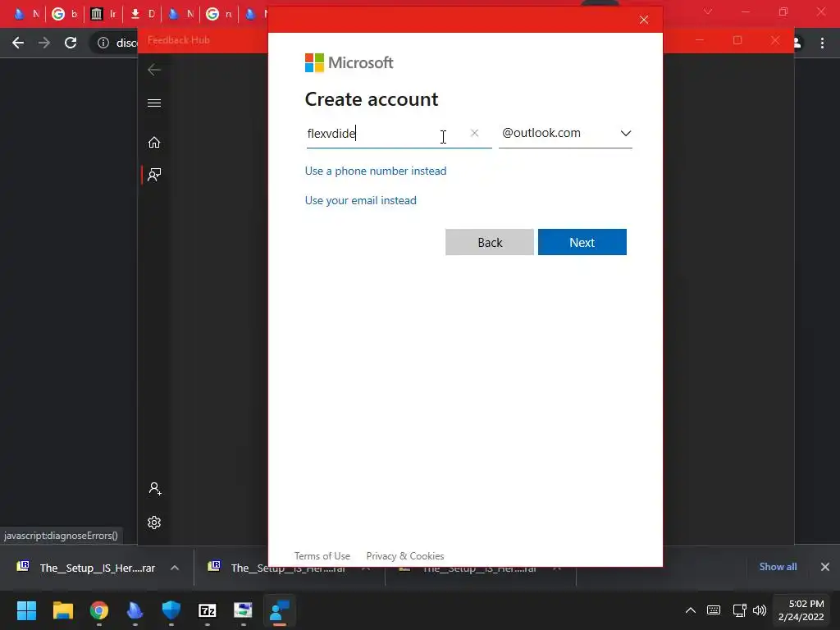Show hidden system tray icons

[691, 610]
